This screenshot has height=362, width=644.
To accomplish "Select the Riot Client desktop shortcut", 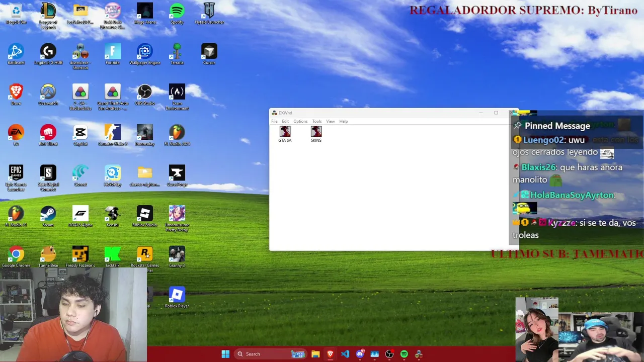I will (48, 135).
